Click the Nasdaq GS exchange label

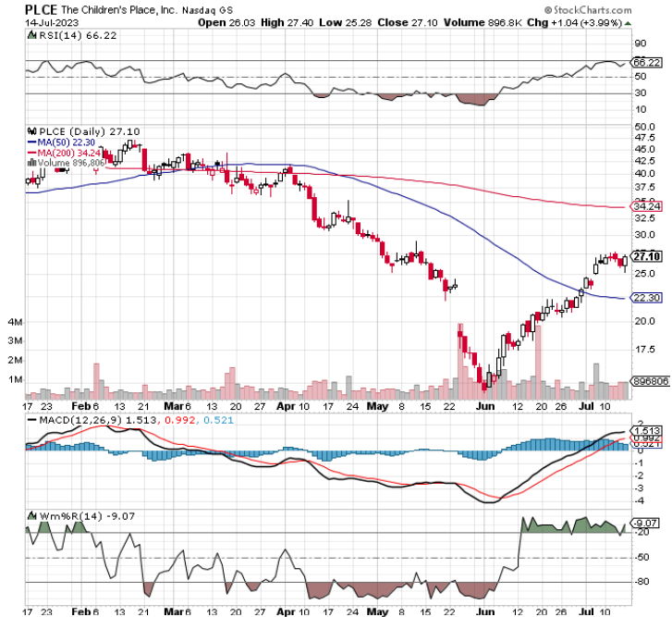point(207,10)
